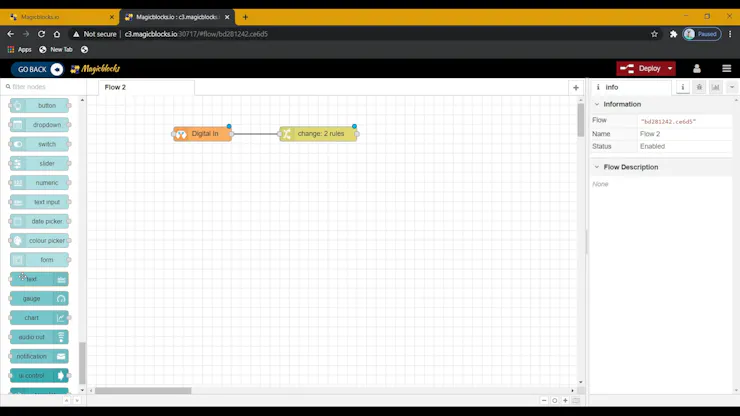
Task: Select the notification node
Action: tap(39, 357)
